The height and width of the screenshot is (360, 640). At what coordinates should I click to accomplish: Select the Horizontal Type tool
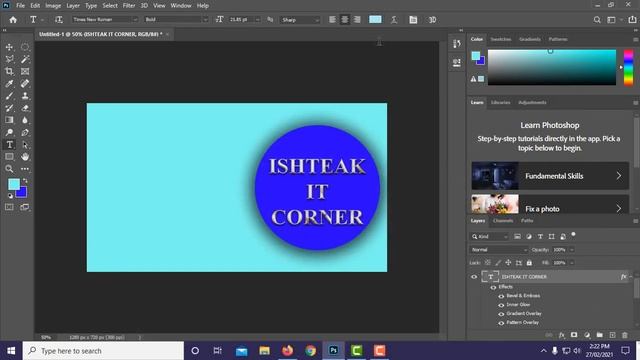pyautogui.click(x=9, y=144)
